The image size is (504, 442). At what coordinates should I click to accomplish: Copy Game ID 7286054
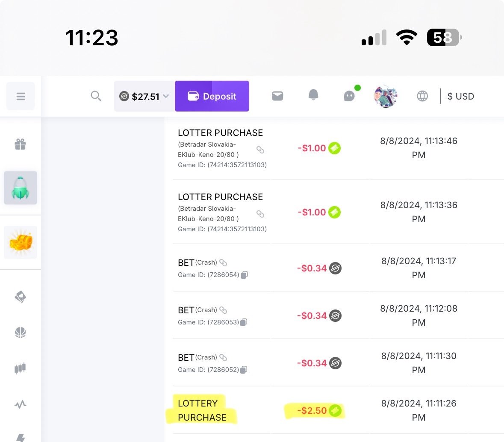click(x=245, y=275)
